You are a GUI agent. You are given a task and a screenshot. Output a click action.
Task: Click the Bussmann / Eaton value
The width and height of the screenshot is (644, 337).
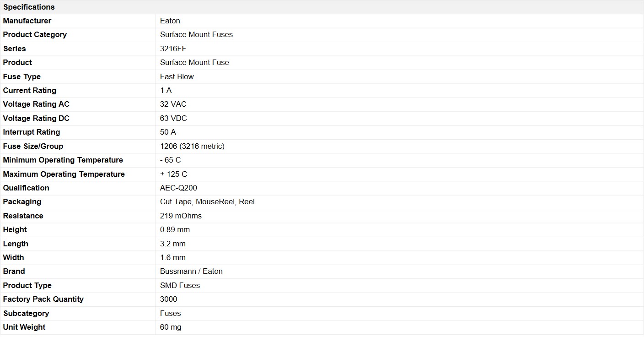pos(191,271)
